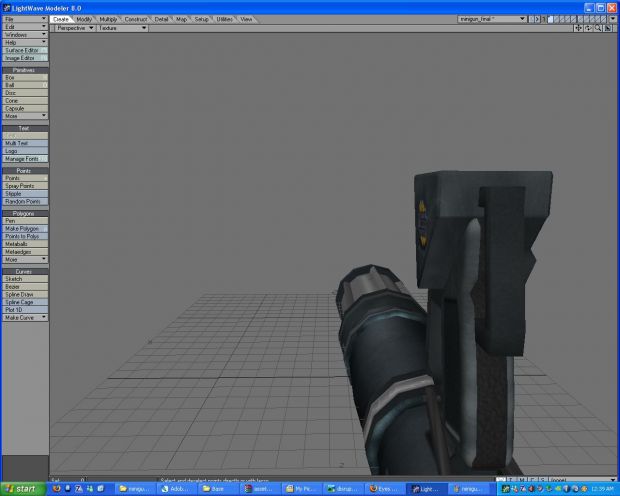Image resolution: width=620 pixels, height=496 pixels.
Task: Click the Firefox icon in Quick Launch
Action: (57, 488)
